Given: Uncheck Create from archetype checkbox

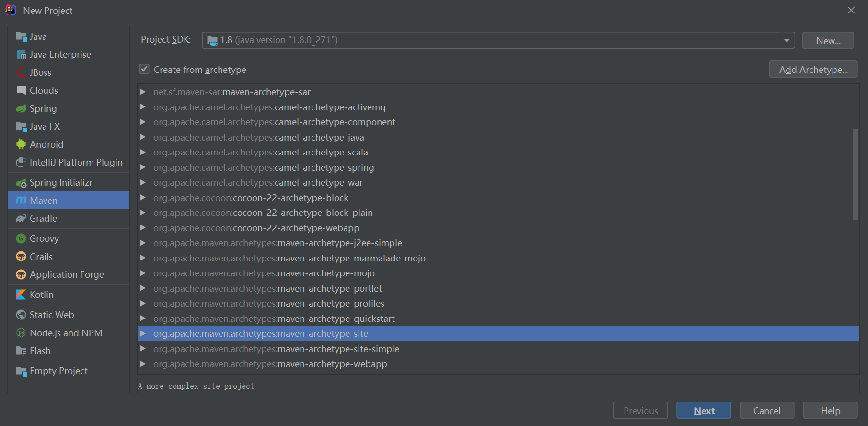Looking at the screenshot, I should 144,69.
